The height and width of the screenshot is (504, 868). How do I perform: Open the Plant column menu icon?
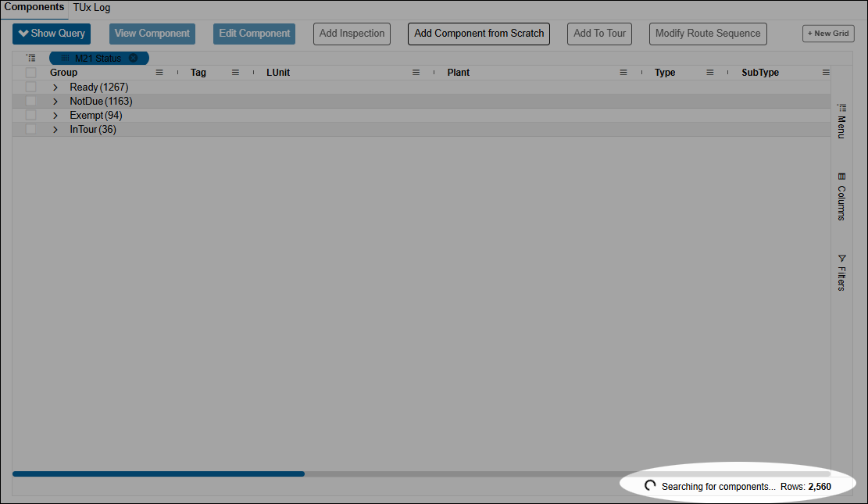pyautogui.click(x=623, y=73)
